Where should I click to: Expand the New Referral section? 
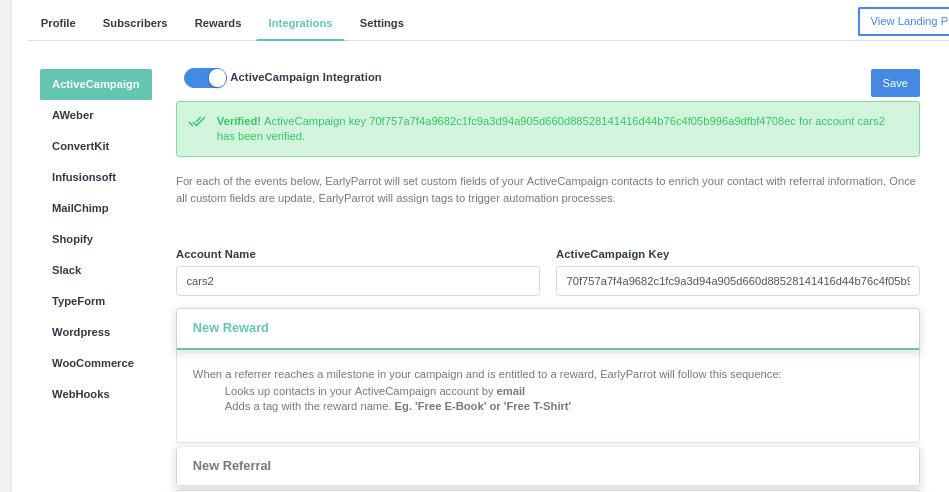coord(548,466)
